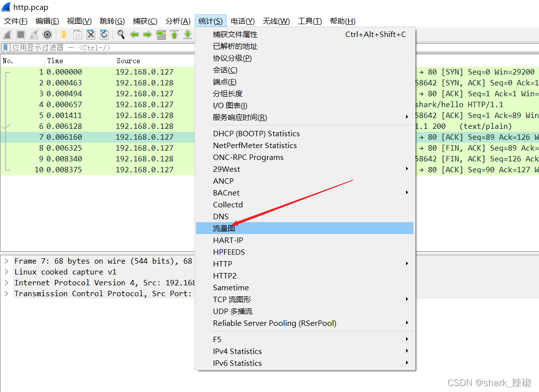
Task: Jump to the first packet icon
Action: (174, 35)
